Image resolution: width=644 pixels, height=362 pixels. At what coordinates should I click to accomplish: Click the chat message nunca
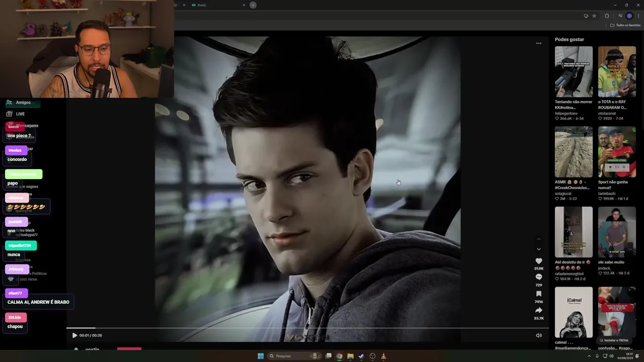pyautogui.click(x=14, y=254)
